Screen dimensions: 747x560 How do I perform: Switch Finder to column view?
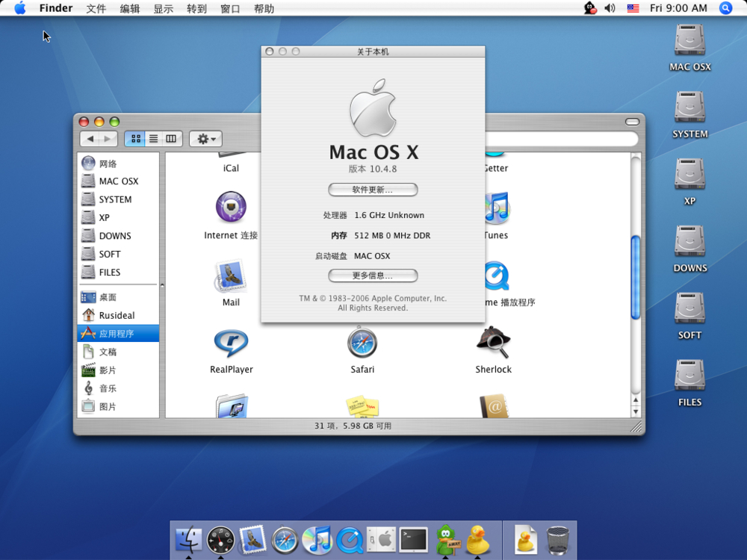coord(172,139)
